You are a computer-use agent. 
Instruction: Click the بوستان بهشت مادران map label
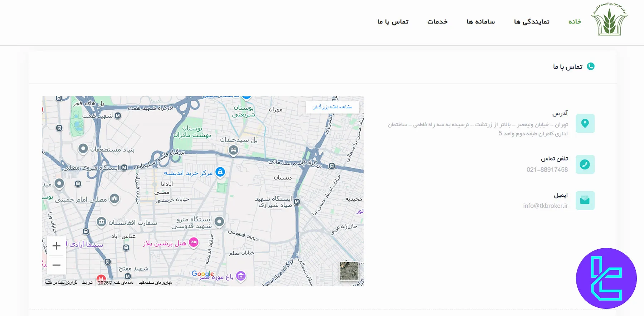click(192, 132)
